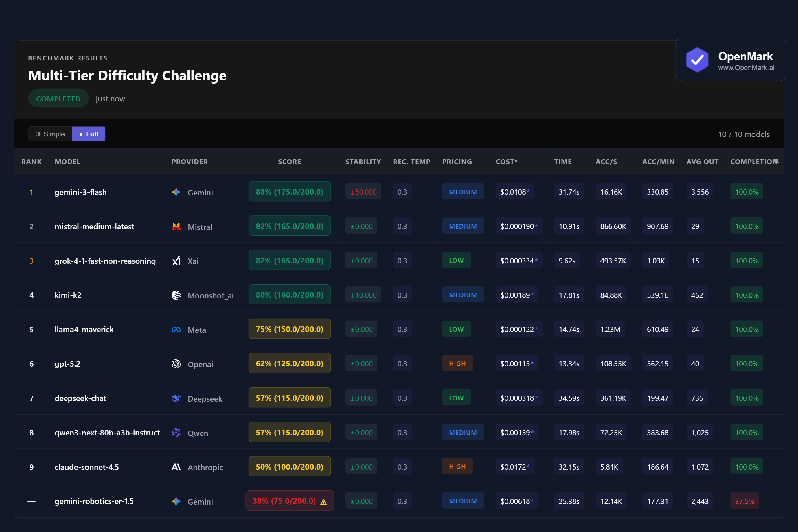Select the Qwen provider icon
This screenshot has width=798, height=532.
point(176,433)
